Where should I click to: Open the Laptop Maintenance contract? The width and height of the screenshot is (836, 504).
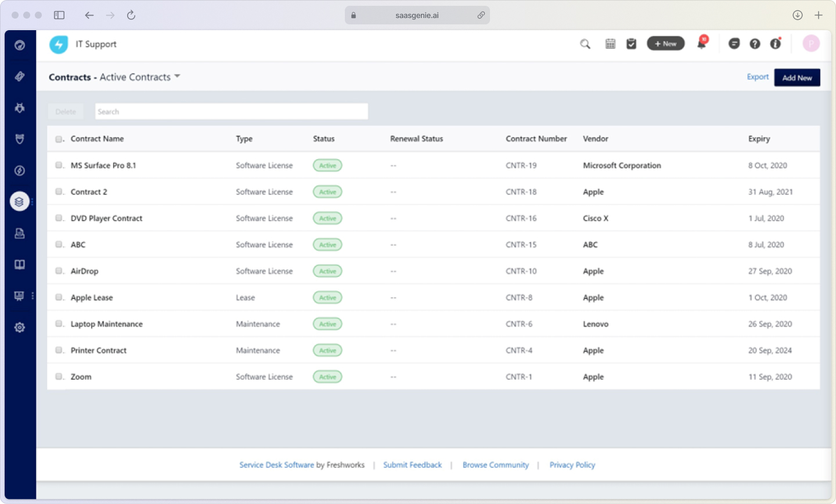pyautogui.click(x=107, y=324)
